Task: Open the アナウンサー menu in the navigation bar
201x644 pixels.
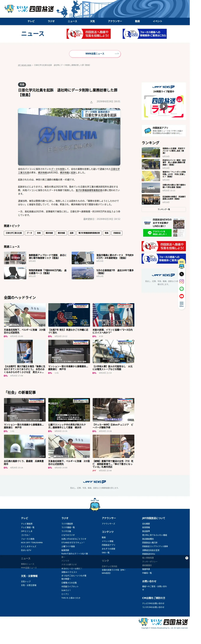Action: click(115, 21)
